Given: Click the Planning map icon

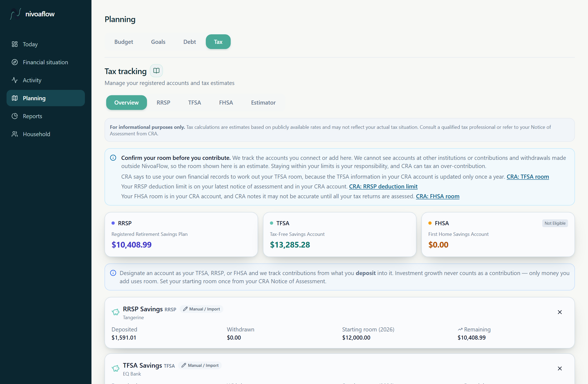Looking at the screenshot, I should point(15,98).
